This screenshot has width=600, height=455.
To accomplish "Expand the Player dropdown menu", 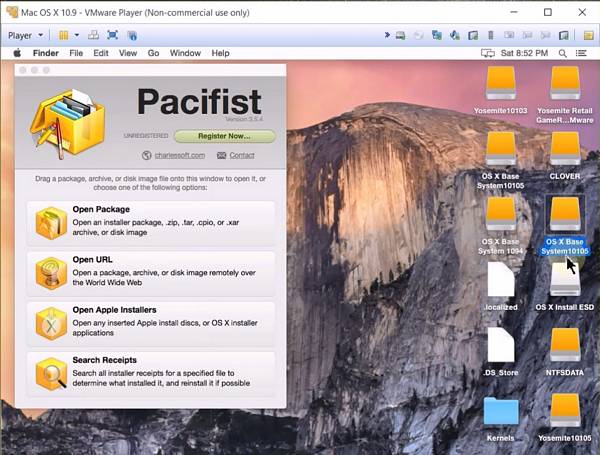I will pos(24,35).
